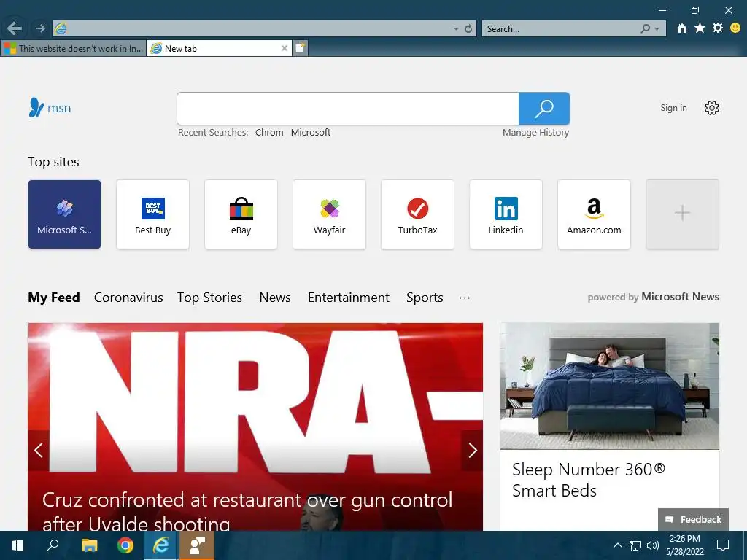
Task: Open File Explorer from taskbar
Action: (89, 545)
